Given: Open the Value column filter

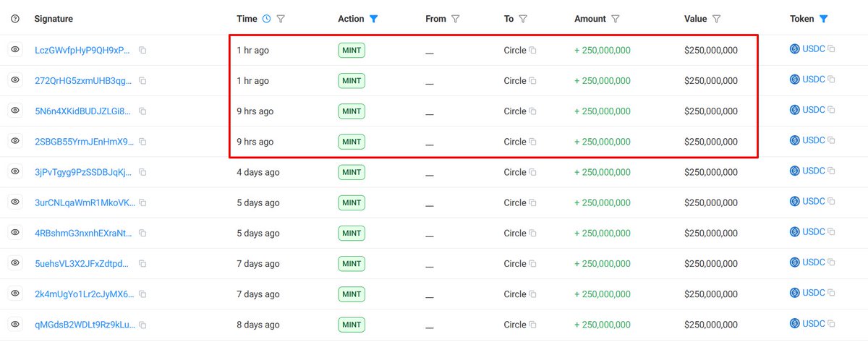Looking at the screenshot, I should tap(716, 19).
